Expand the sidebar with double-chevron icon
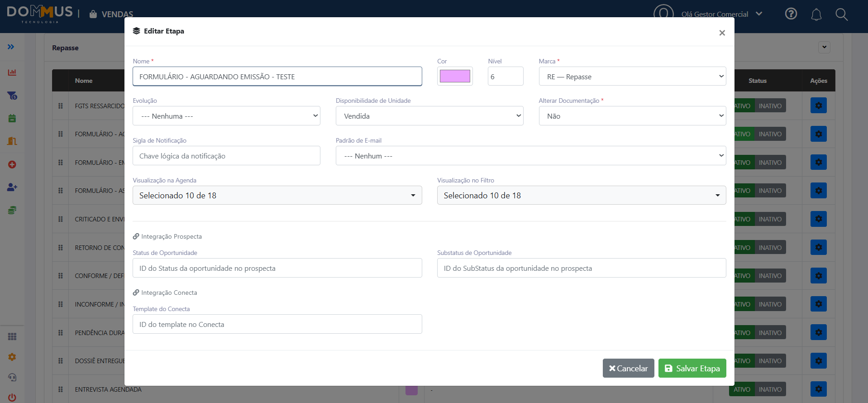This screenshot has height=403, width=868. pyautogui.click(x=11, y=47)
